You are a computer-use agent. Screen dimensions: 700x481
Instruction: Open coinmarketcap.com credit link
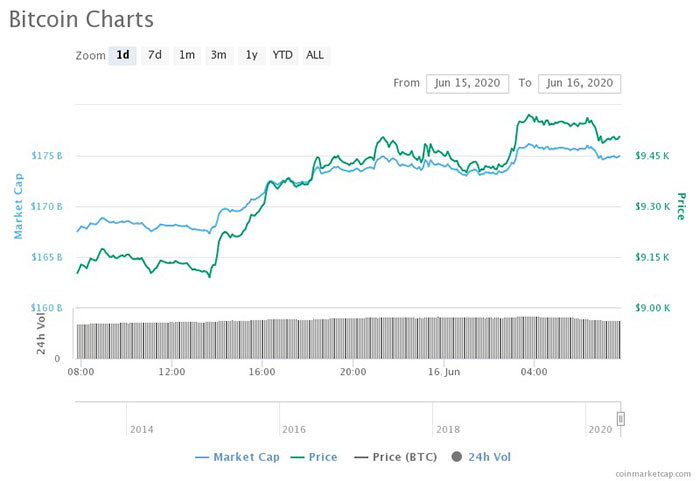[654, 472]
